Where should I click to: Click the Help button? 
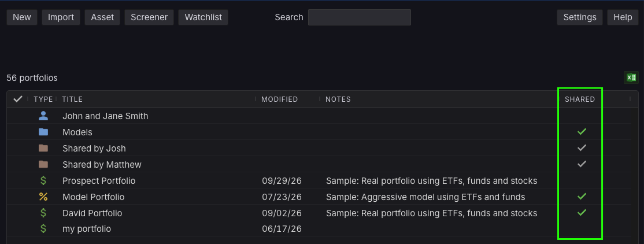click(x=623, y=17)
